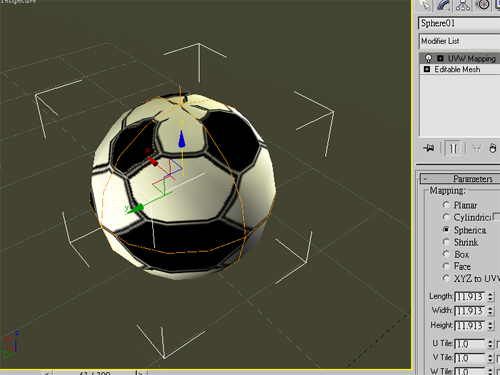Screen dimensions: 500x375
Task: Click the blue Z axis gizmo arrow
Action: tap(182, 139)
